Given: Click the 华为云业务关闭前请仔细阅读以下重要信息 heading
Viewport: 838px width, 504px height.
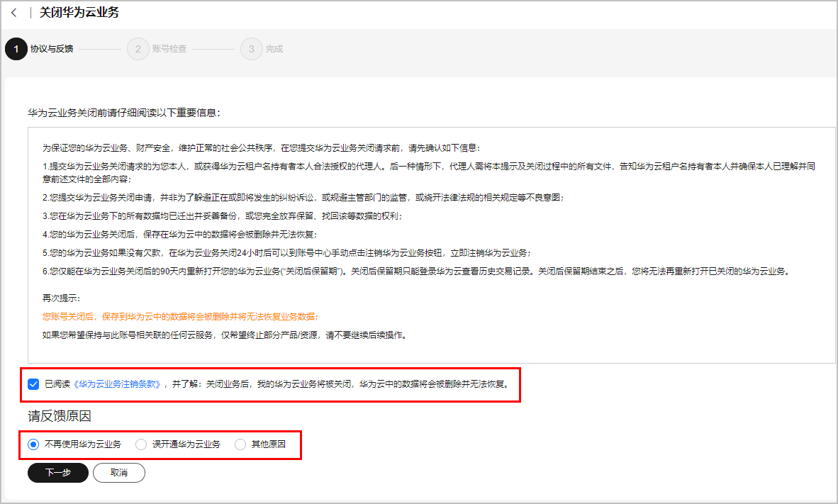Looking at the screenshot, I should tap(124, 113).
